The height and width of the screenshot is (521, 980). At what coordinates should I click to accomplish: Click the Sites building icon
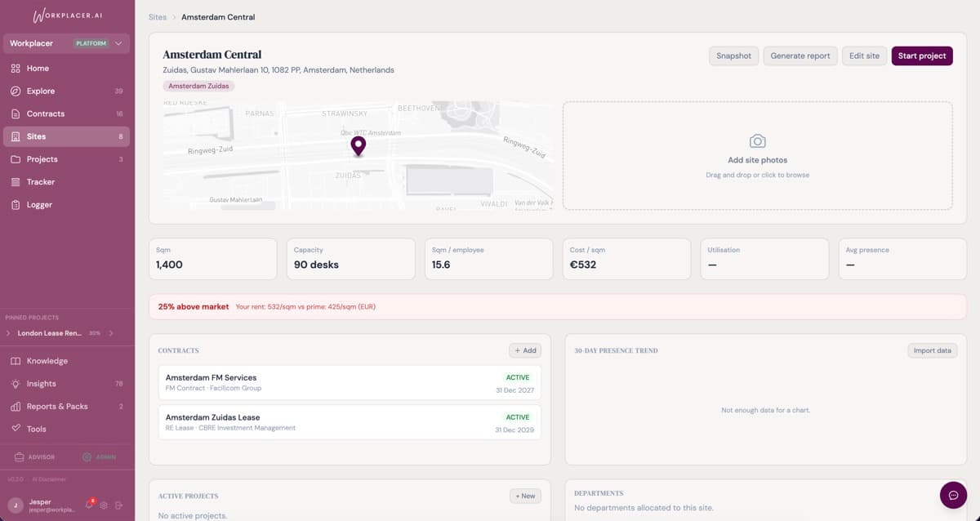(x=16, y=136)
